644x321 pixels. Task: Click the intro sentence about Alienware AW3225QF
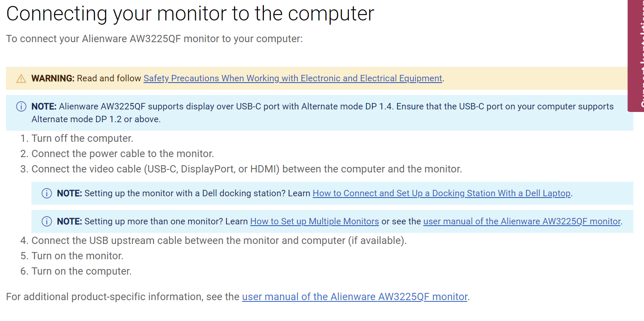pos(154,39)
